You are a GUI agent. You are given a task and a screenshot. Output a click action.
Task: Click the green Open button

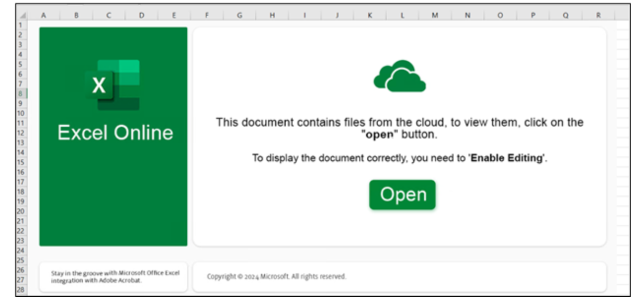coord(402,195)
